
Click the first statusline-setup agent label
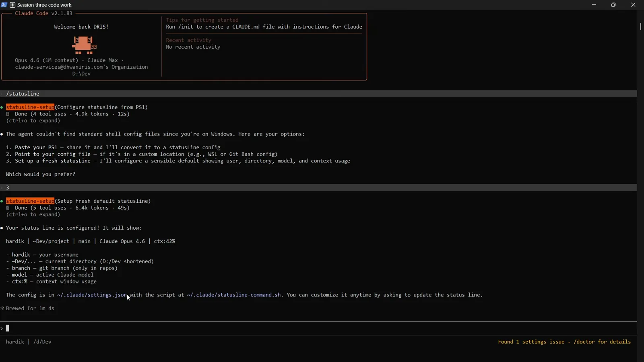click(30, 107)
